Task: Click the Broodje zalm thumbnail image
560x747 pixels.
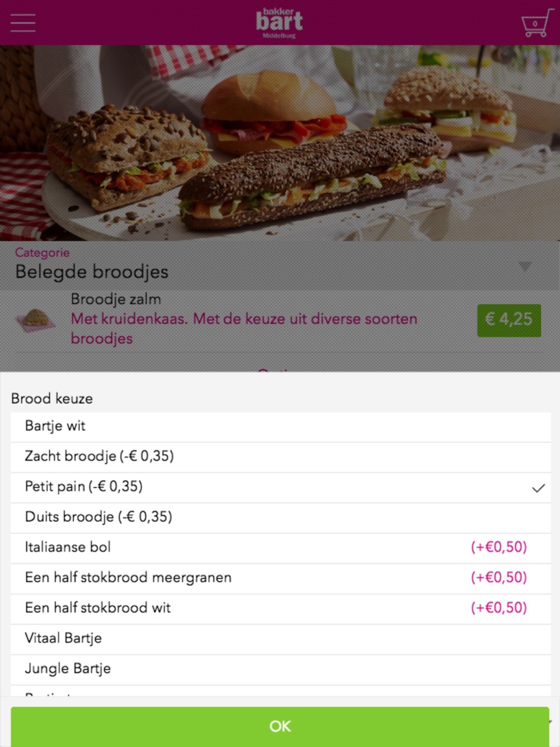Action: 36,320
